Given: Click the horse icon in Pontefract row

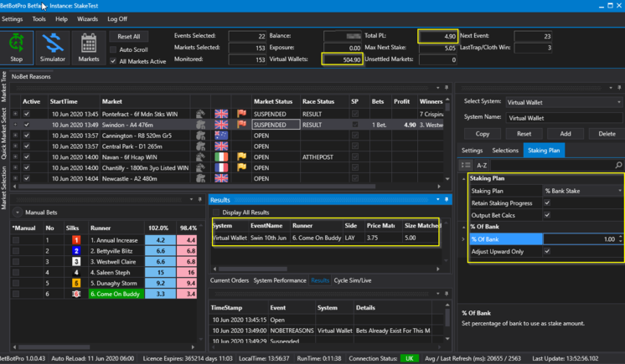Looking at the screenshot, I should [201, 114].
